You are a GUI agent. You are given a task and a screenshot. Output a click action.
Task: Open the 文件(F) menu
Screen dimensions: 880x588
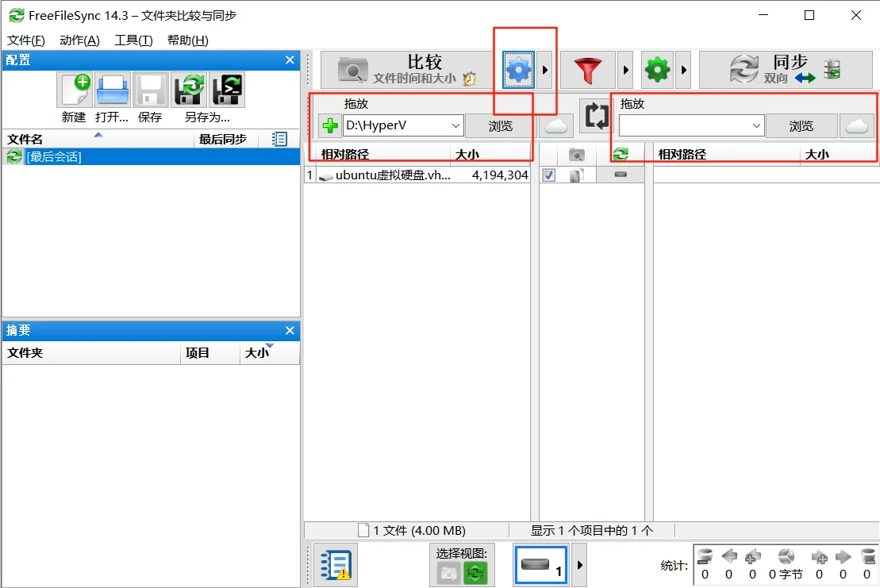click(26, 40)
